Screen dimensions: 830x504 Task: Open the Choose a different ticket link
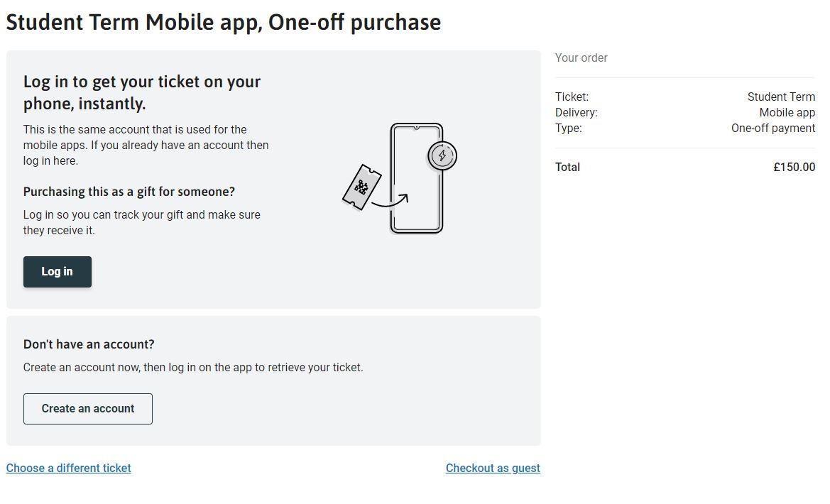click(68, 469)
